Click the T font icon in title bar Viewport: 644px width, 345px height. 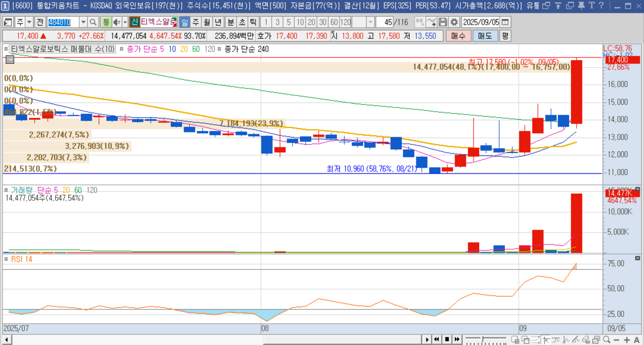592,6
